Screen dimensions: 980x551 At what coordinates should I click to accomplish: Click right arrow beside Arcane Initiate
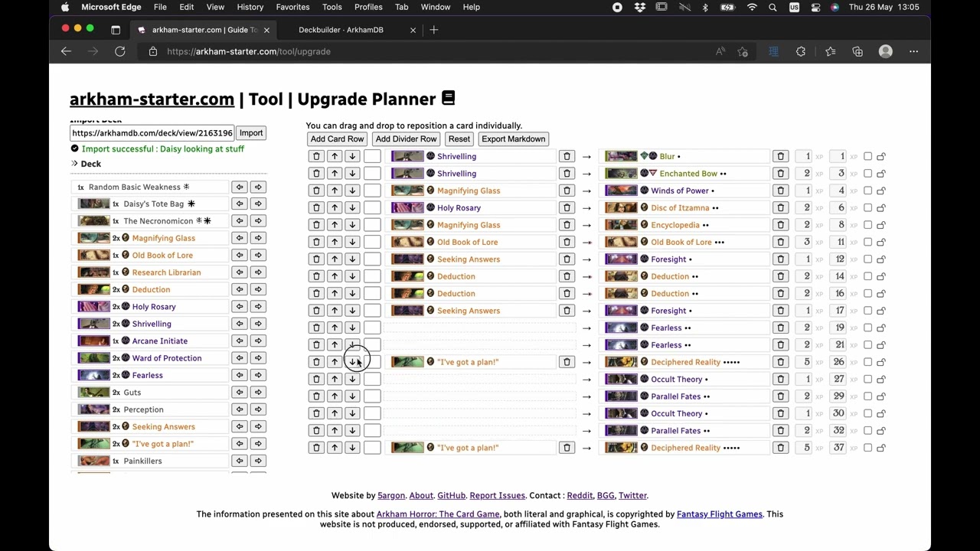coord(258,341)
